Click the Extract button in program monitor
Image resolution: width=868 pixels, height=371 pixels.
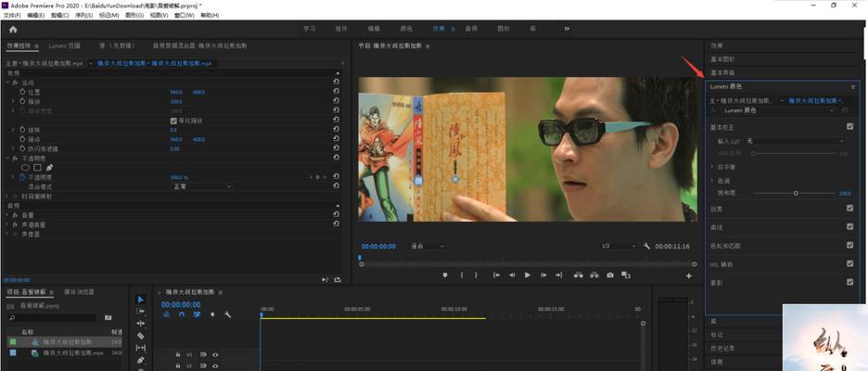coord(594,275)
